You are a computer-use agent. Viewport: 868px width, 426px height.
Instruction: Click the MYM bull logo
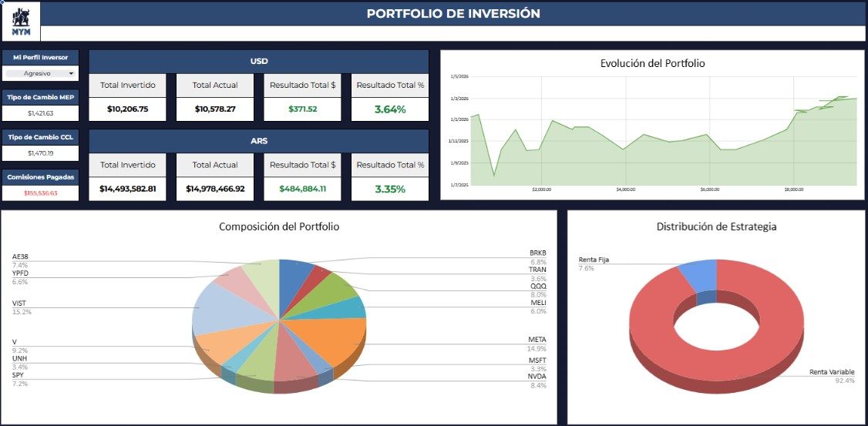pyautogui.click(x=21, y=22)
